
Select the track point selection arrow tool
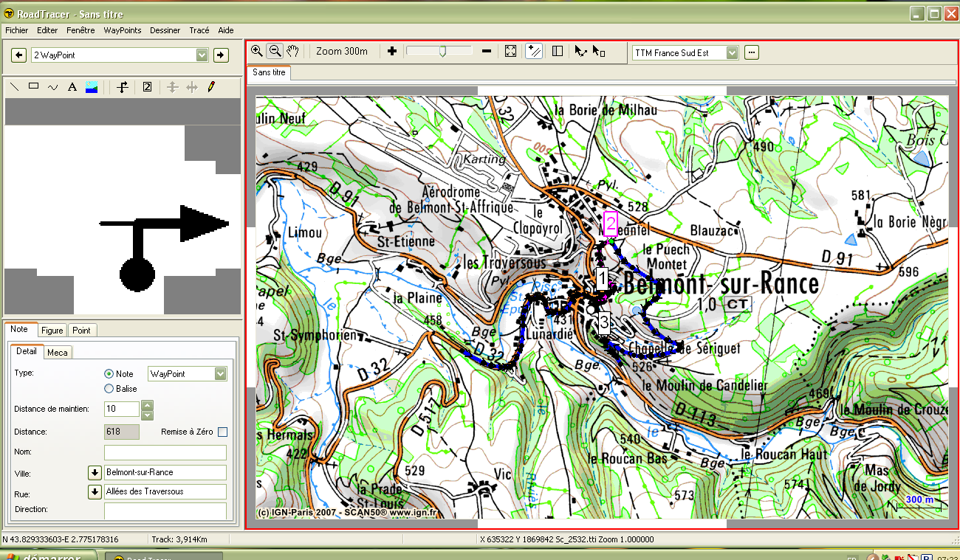pos(581,51)
